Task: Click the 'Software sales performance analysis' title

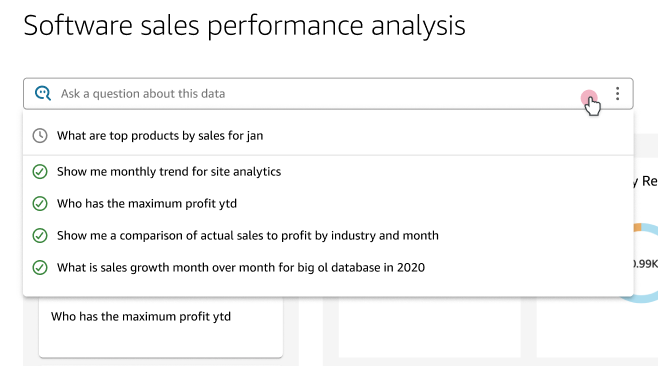Action: point(244,26)
